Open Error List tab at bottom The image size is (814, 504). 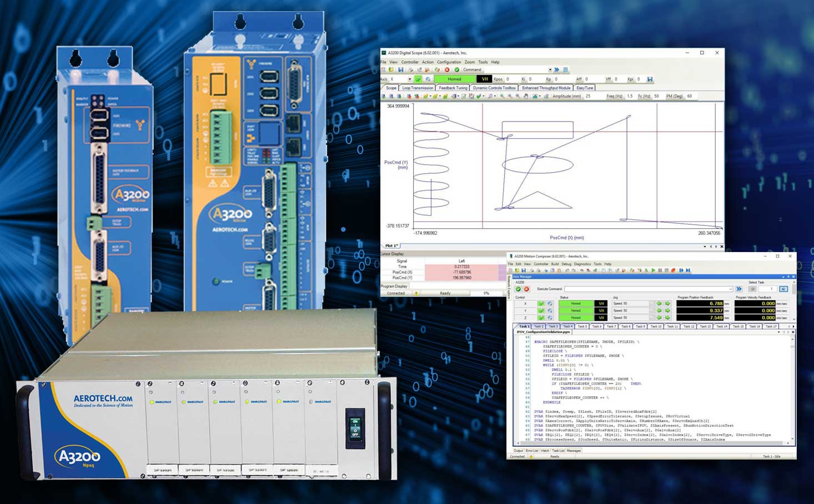pyautogui.click(x=532, y=450)
